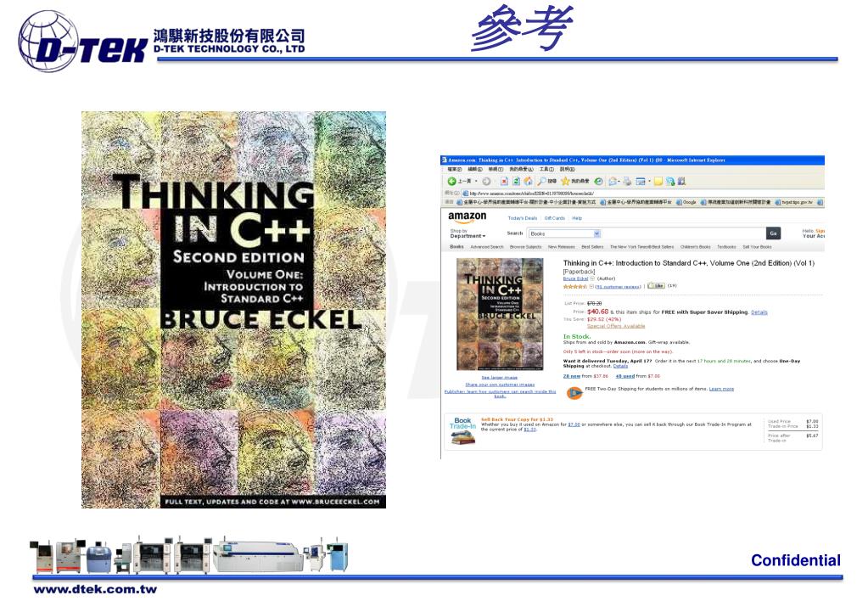Click the Amazon logo
Screen dimensions: 868x601
pyautogui.click(x=468, y=217)
